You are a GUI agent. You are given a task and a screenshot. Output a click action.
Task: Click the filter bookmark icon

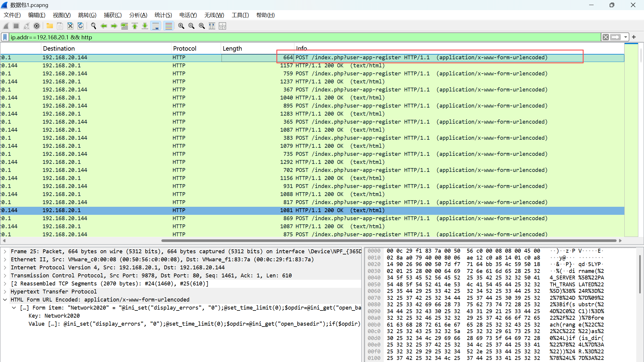(5, 37)
